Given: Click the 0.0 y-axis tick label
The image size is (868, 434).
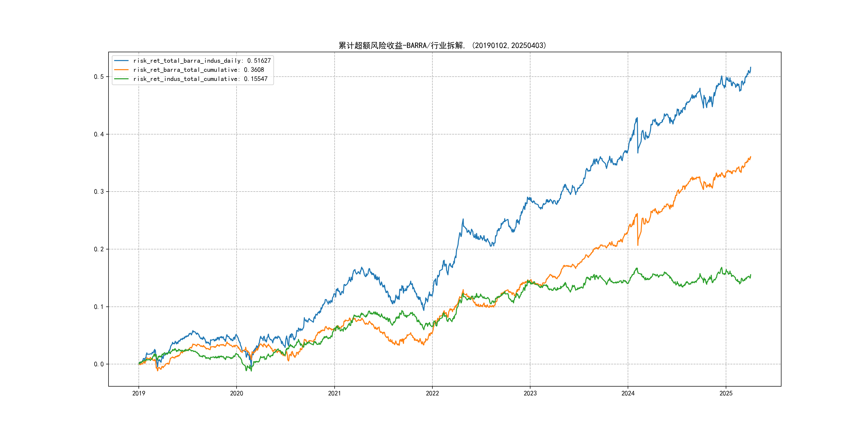Looking at the screenshot, I should click(99, 364).
